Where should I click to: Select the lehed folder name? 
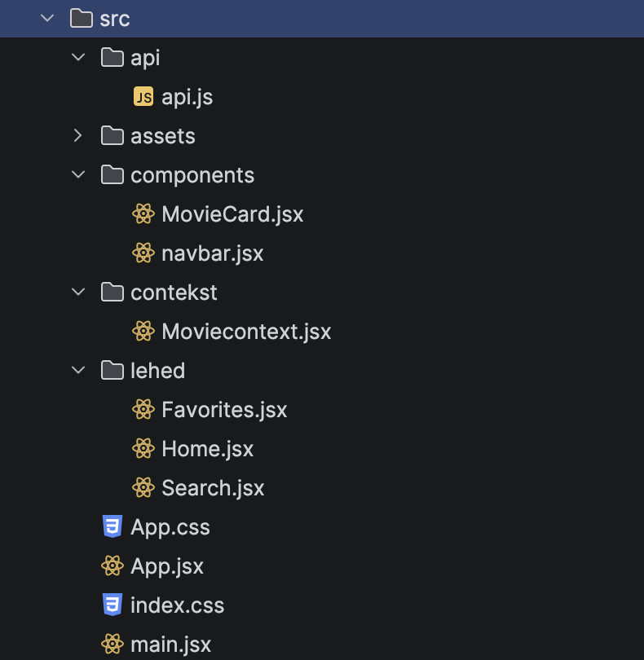(x=157, y=371)
